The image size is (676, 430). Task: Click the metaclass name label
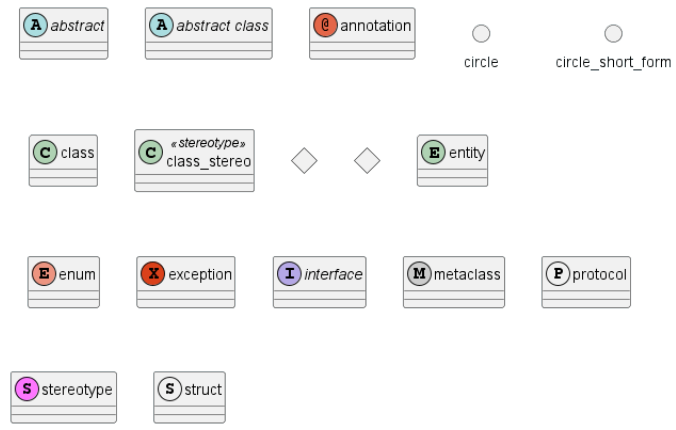[x=467, y=274]
